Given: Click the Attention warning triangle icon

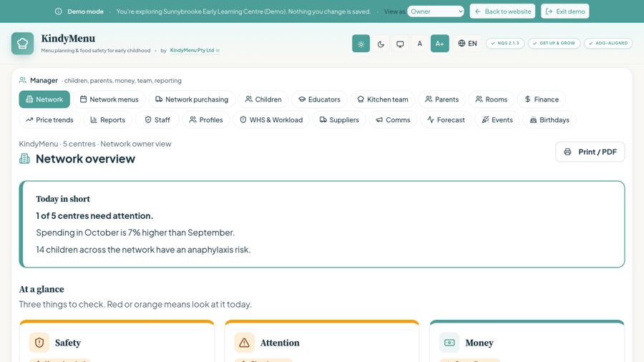Looking at the screenshot, I should pyautogui.click(x=245, y=343).
